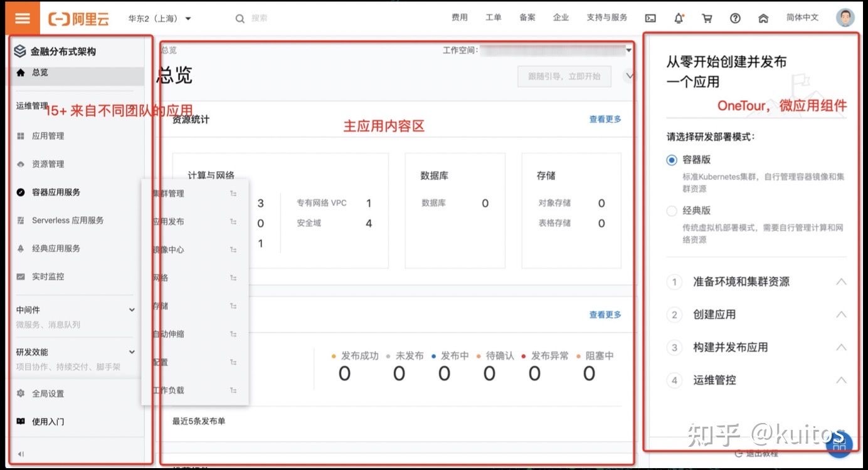Click the 全局设置 gear icon
Screen dimensions: 868x470
tap(21, 394)
